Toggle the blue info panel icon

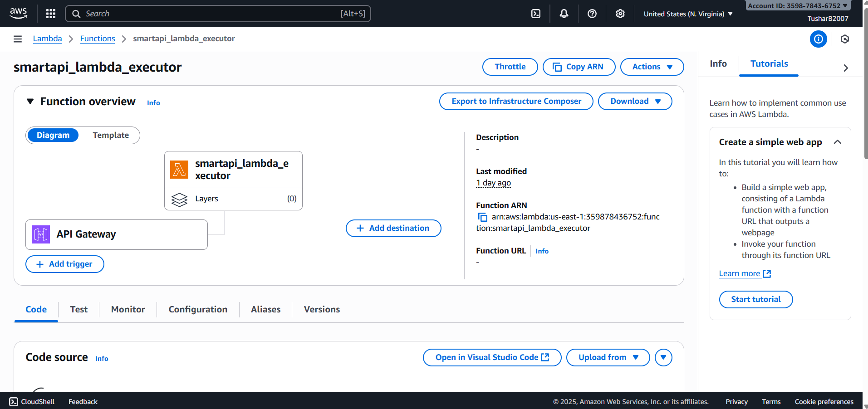tap(819, 39)
